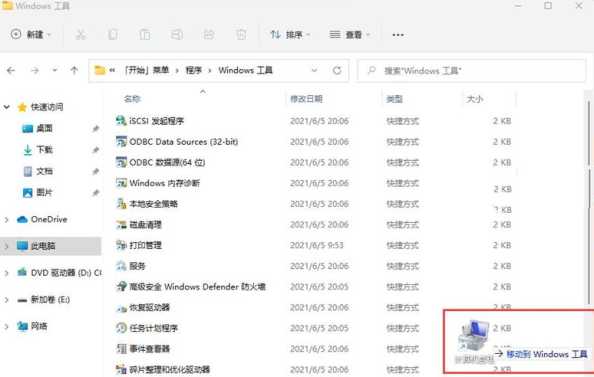Screen dimensions: 594x377
Task: Click the Share icon in toolbar
Action: point(209,35)
